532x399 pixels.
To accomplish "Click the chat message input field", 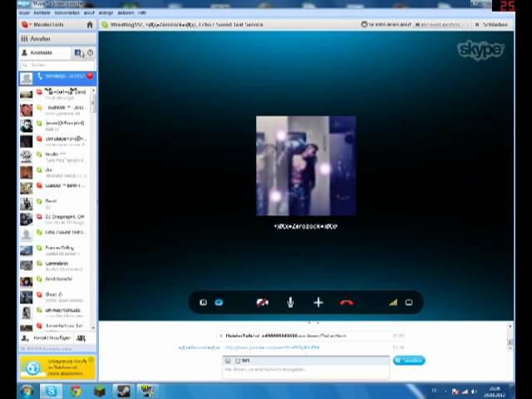I will coord(306,372).
